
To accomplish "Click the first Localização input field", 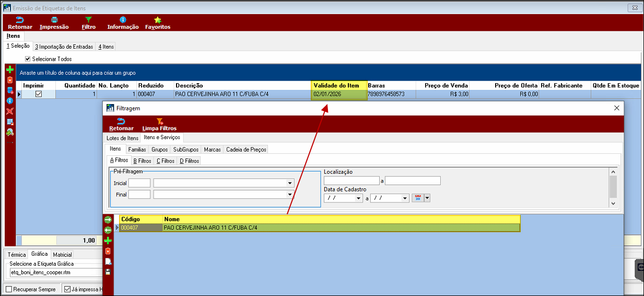I will 351,181.
